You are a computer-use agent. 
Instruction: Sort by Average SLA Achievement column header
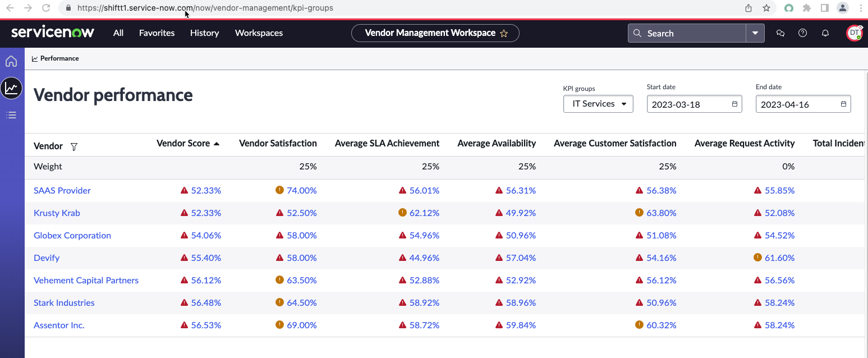pyautogui.click(x=387, y=144)
